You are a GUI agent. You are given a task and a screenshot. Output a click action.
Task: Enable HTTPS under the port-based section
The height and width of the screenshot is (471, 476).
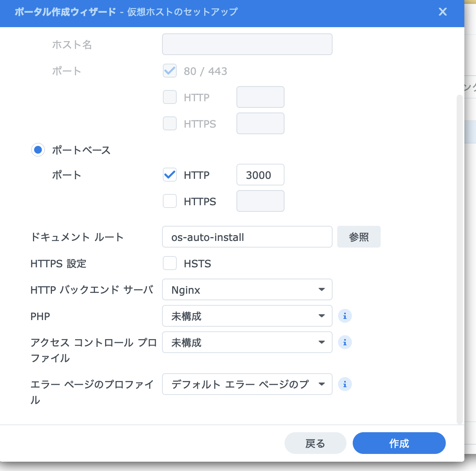(169, 201)
